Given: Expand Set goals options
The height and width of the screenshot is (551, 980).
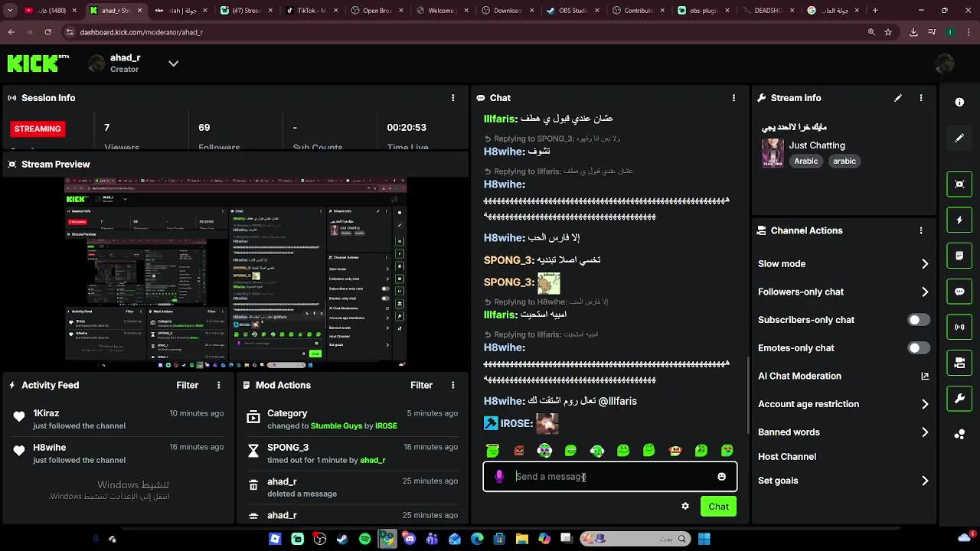Looking at the screenshot, I should point(925,481).
